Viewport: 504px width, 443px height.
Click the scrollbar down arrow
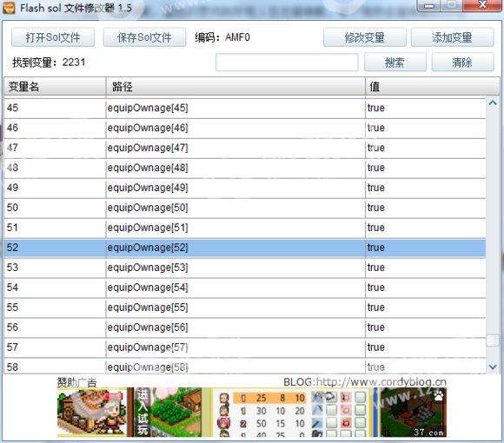[x=493, y=367]
